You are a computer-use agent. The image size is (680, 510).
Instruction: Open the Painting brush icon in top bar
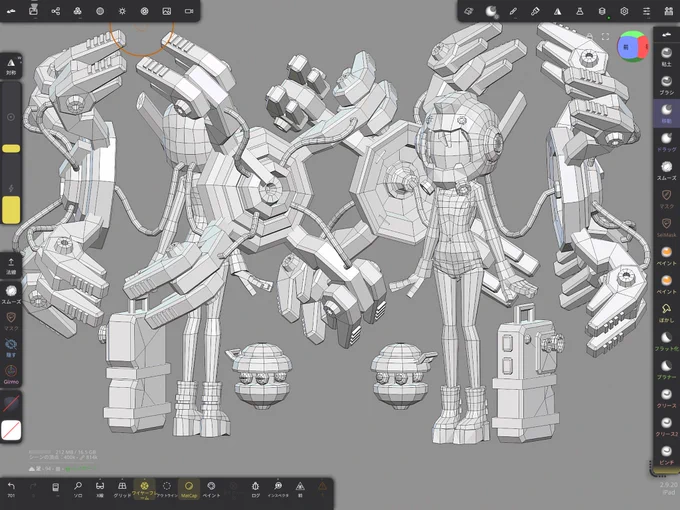click(535, 11)
